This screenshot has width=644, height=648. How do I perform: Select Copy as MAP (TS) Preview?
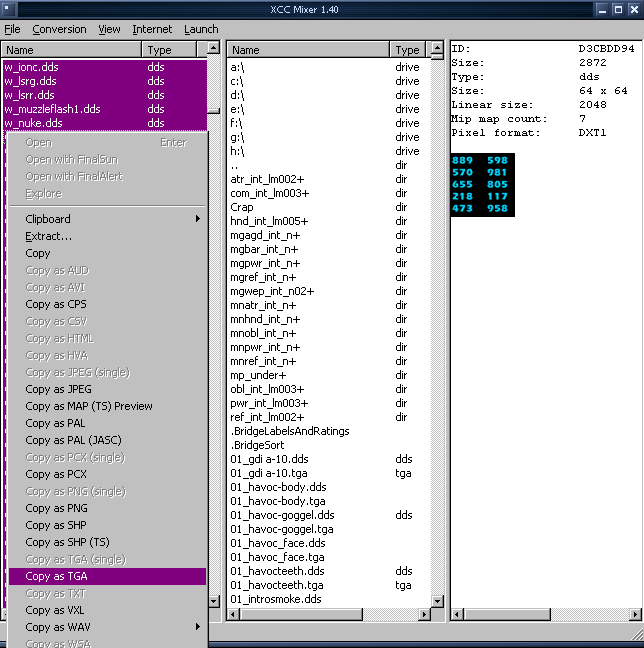coord(89,406)
